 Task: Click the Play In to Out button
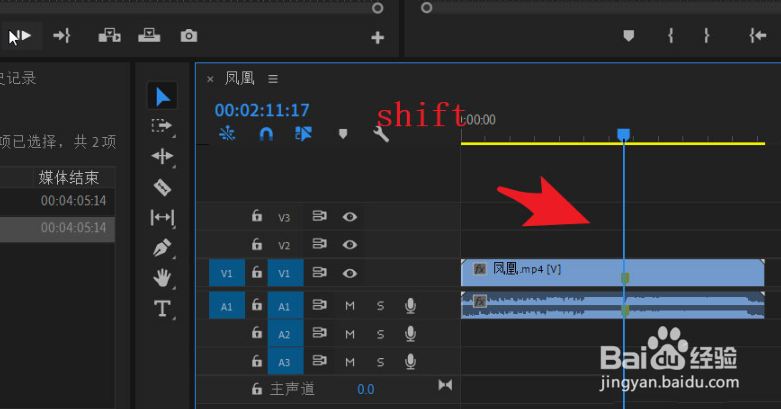click(22, 36)
